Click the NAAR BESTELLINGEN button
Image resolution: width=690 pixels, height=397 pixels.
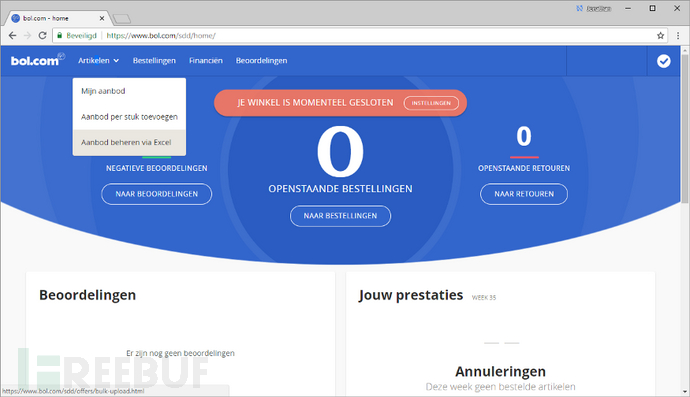(x=340, y=216)
